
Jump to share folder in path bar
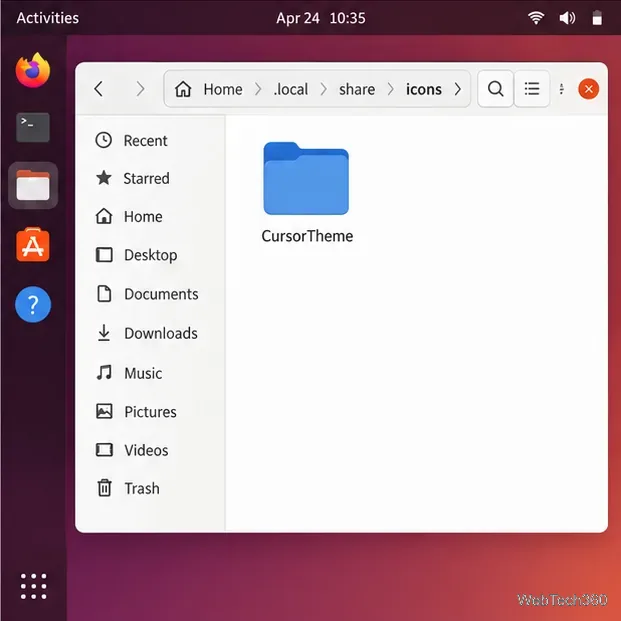click(x=357, y=89)
